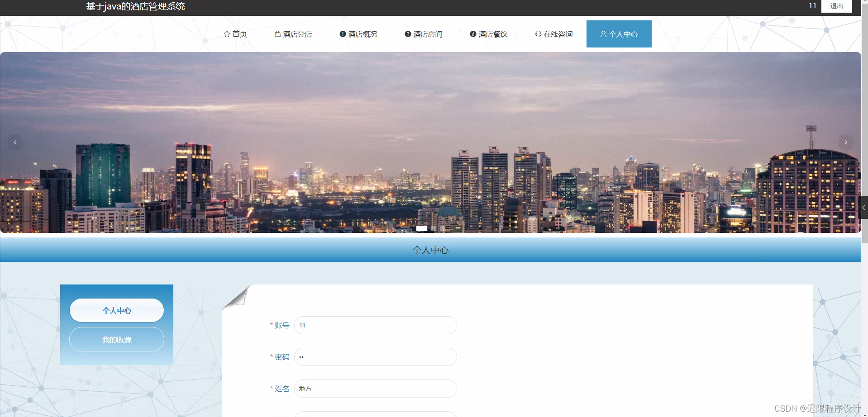The width and height of the screenshot is (868, 417).
Task: Click the info icon beside 酒店餐饮
Action: pos(473,33)
